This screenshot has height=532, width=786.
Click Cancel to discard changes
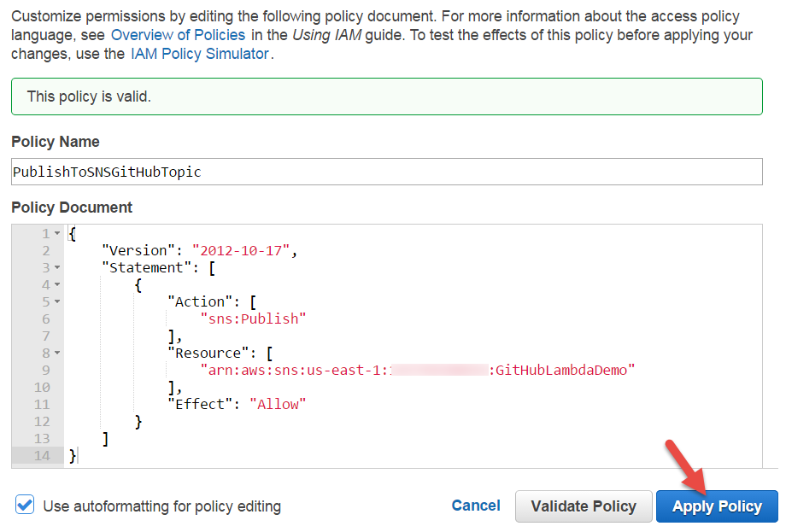coord(476,505)
